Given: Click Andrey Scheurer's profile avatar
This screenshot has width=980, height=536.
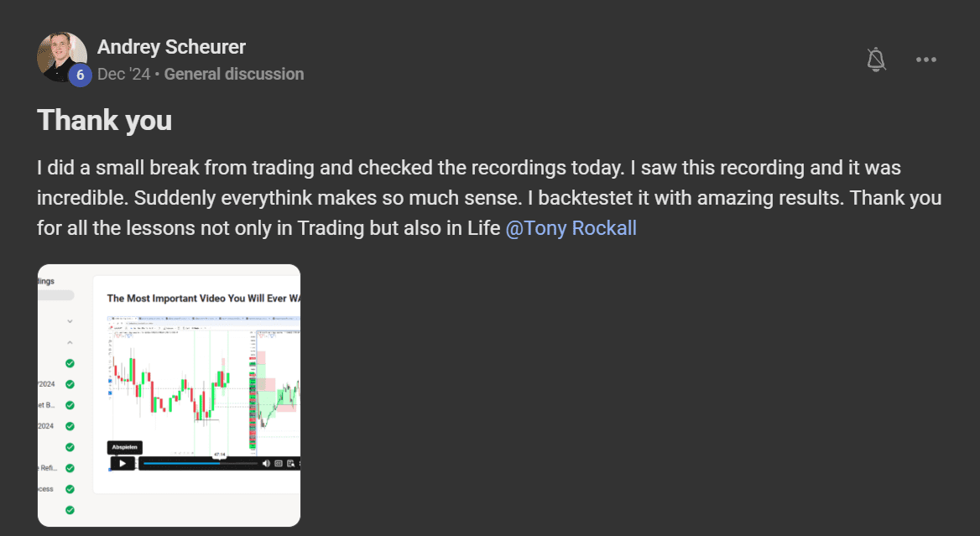Looking at the screenshot, I should coord(61,56).
